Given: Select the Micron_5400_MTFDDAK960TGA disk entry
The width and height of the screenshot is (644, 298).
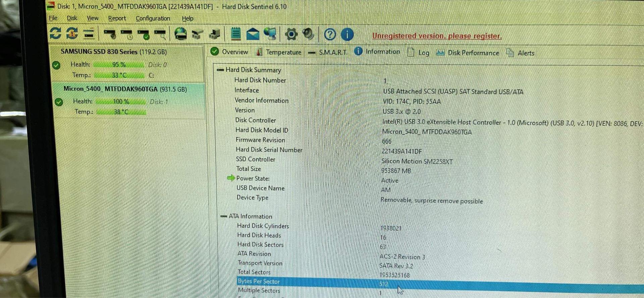Looking at the screenshot, I should click(x=129, y=100).
